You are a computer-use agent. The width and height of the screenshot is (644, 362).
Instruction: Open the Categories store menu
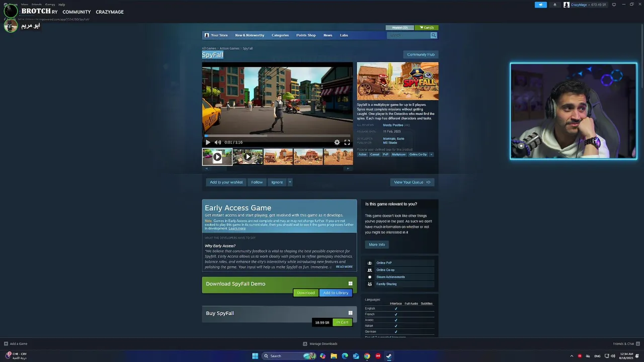click(280, 35)
